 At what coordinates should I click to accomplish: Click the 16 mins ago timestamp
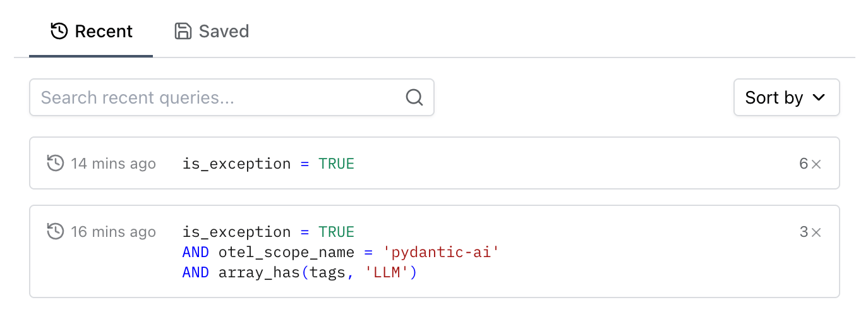[113, 232]
